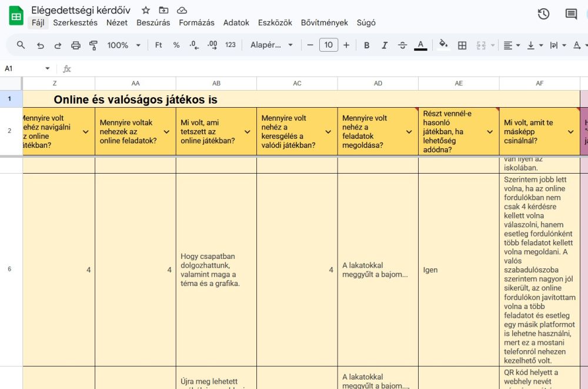Select the paint format roller icon
This screenshot has height=389, width=588.
click(93, 45)
